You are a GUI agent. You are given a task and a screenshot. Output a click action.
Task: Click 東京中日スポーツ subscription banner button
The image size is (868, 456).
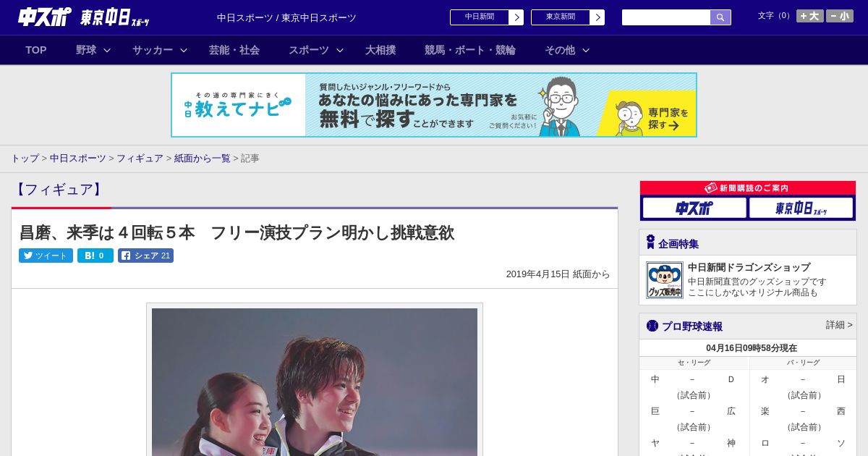tap(801, 208)
